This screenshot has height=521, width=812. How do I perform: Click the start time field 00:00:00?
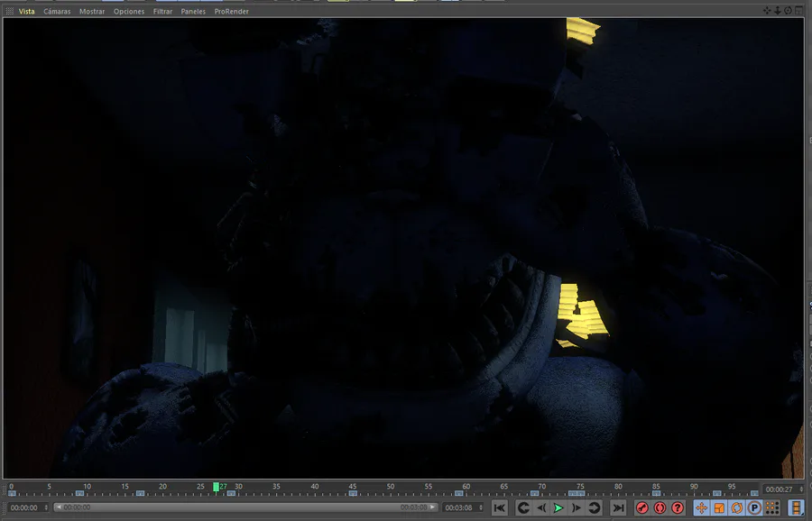(26, 507)
